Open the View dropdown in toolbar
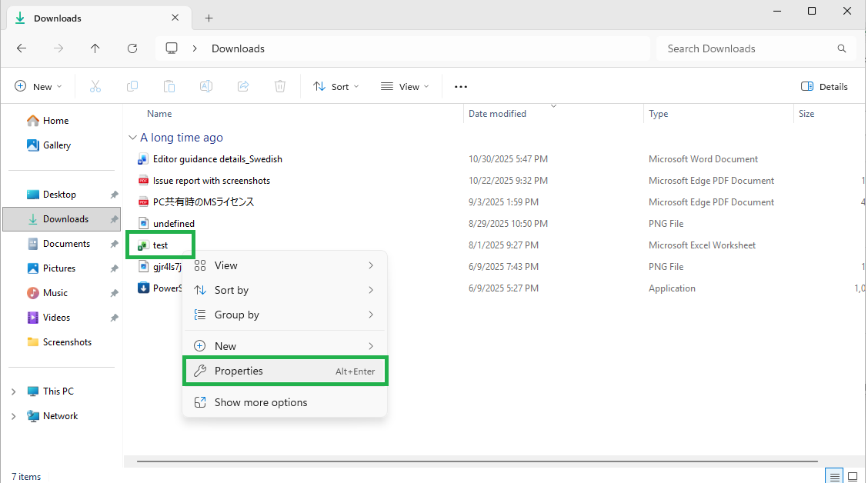This screenshot has height=483, width=868. pos(405,86)
